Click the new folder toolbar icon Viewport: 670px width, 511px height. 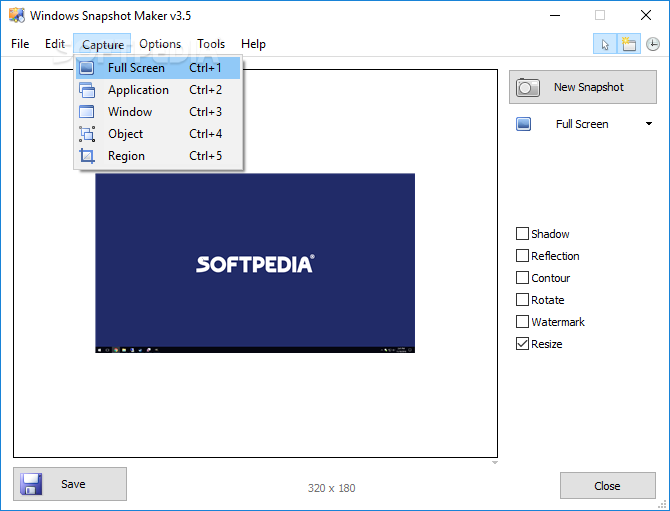click(x=629, y=44)
